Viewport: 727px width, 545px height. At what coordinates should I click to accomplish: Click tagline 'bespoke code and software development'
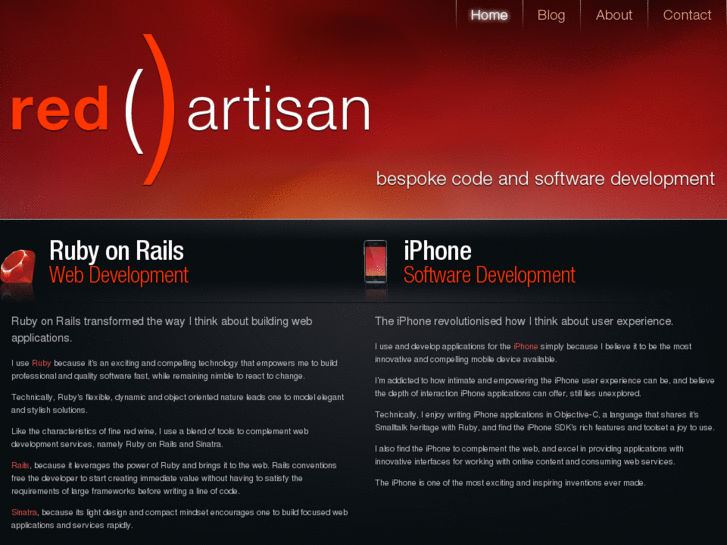point(545,179)
